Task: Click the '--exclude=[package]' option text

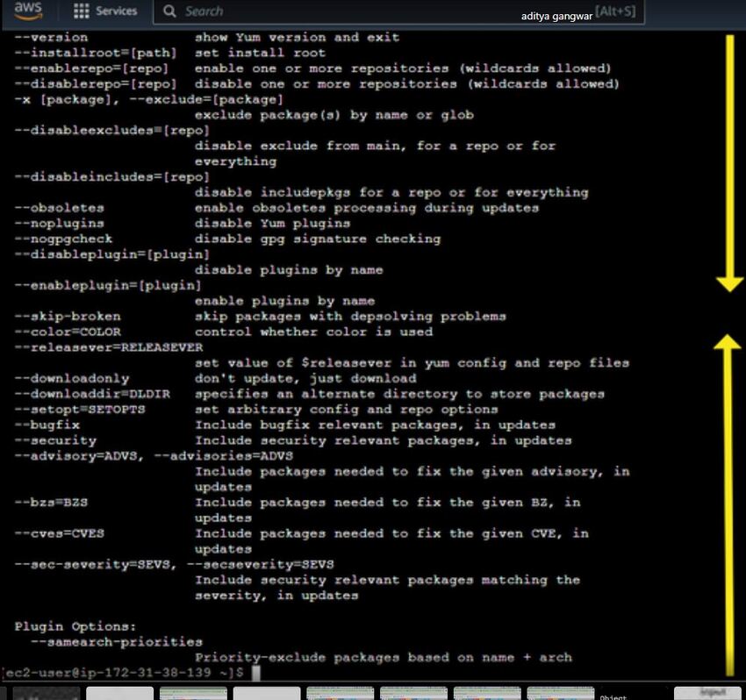Action: pyautogui.click(x=206, y=99)
